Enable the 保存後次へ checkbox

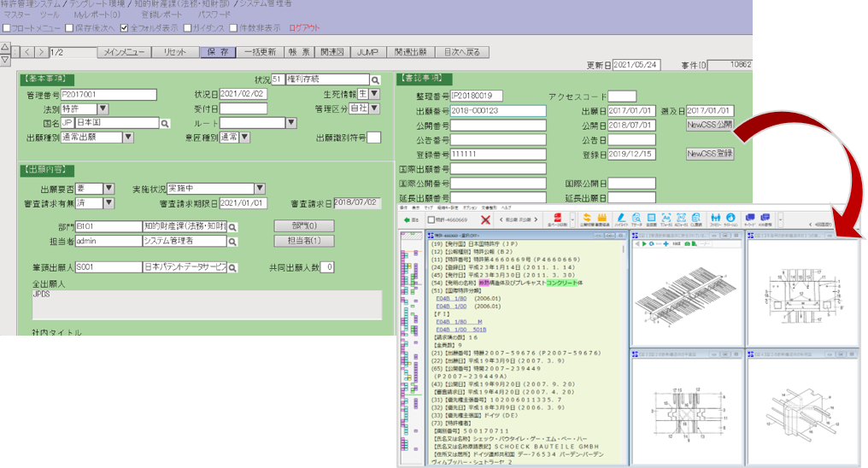[69, 27]
